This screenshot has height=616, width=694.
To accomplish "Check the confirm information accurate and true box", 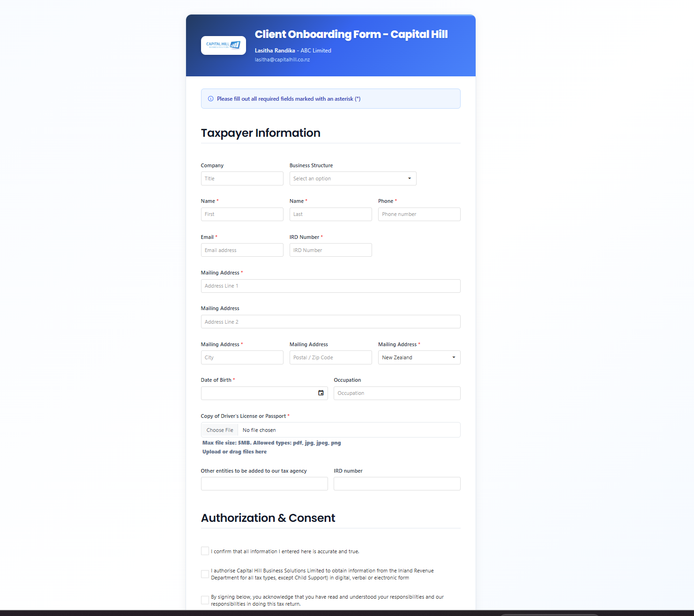I will [x=205, y=551].
